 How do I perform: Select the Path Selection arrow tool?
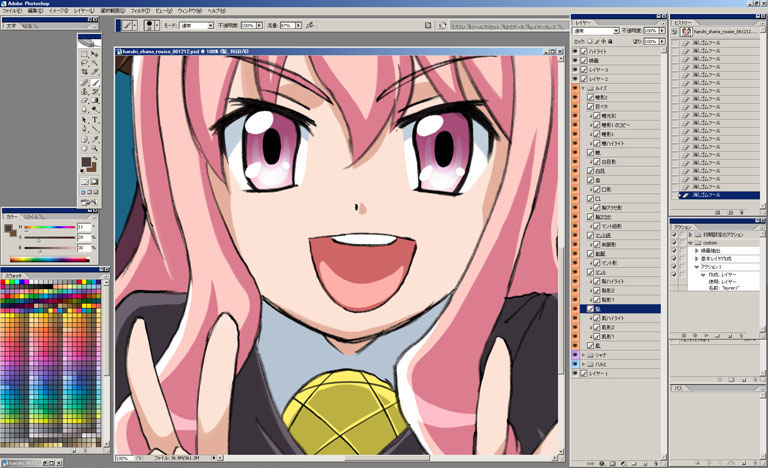(x=85, y=120)
